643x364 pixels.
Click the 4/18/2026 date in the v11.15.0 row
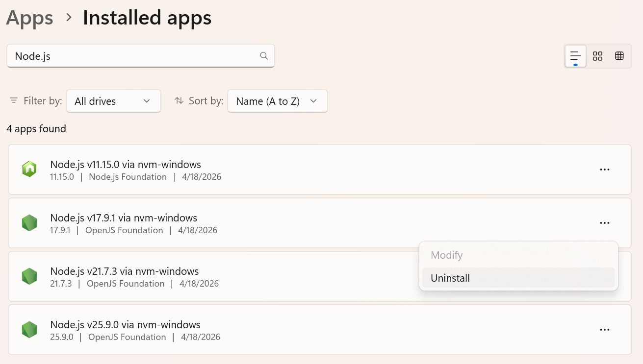[x=202, y=177]
